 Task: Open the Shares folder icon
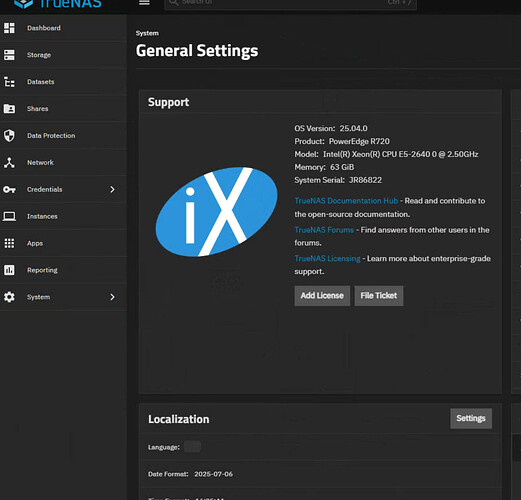[9, 109]
